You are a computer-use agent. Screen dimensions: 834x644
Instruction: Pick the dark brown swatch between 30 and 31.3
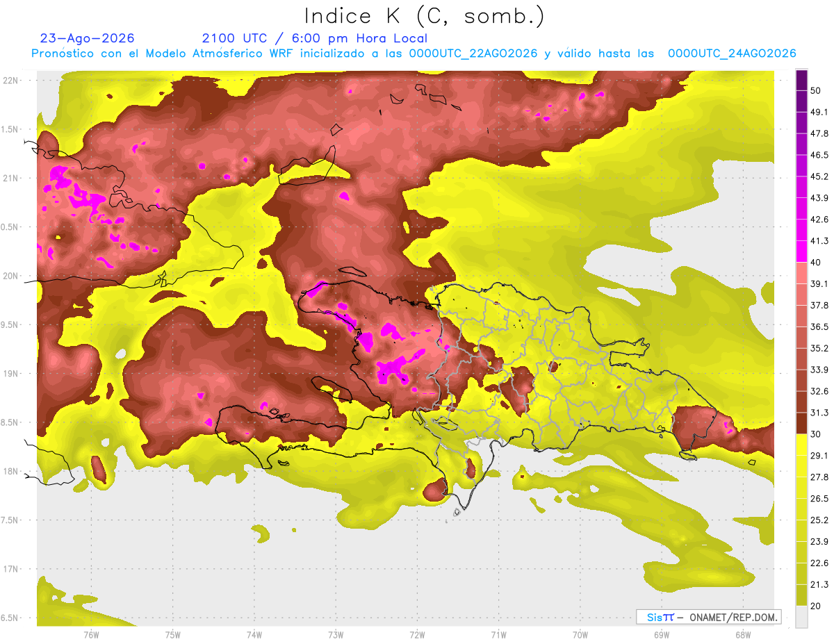tap(801, 424)
